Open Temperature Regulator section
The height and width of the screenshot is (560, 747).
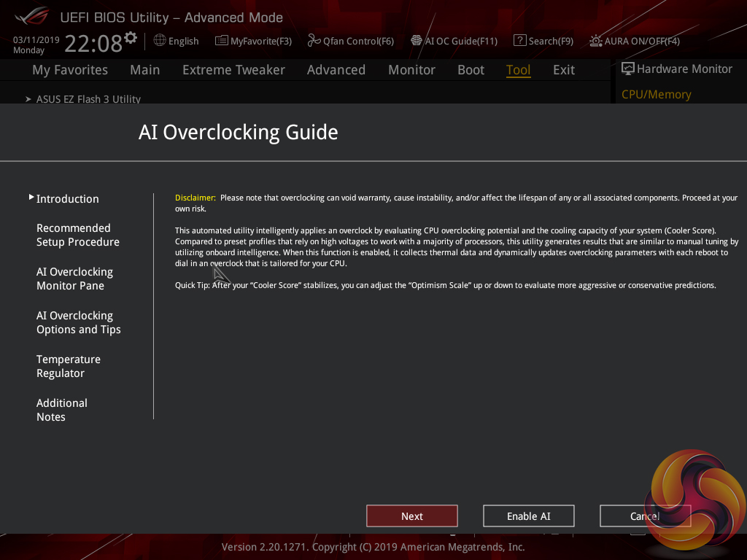pos(69,366)
